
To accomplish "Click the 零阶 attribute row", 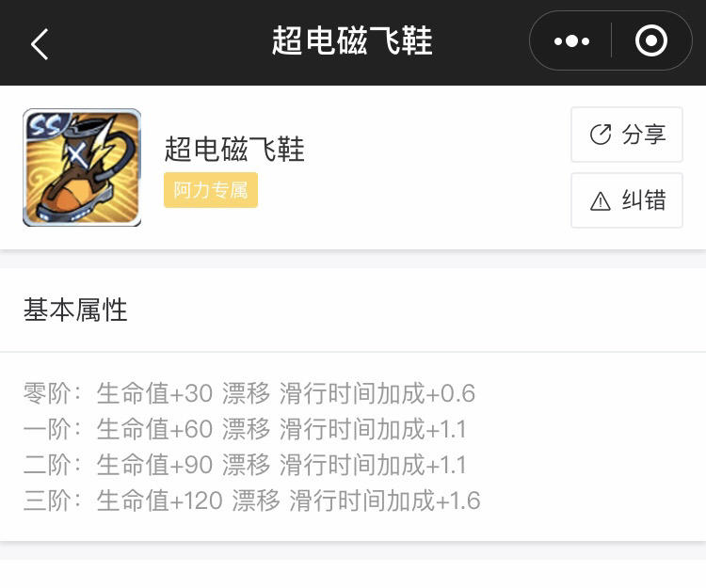I will tap(249, 392).
